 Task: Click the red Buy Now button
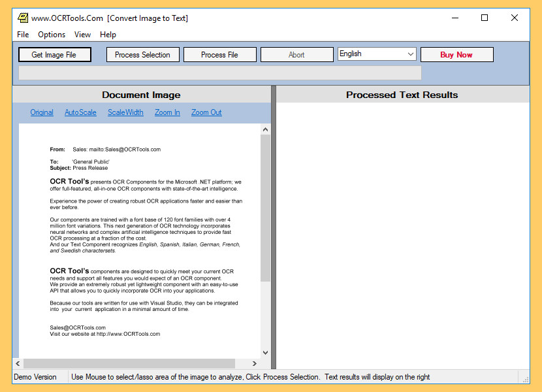[457, 55]
